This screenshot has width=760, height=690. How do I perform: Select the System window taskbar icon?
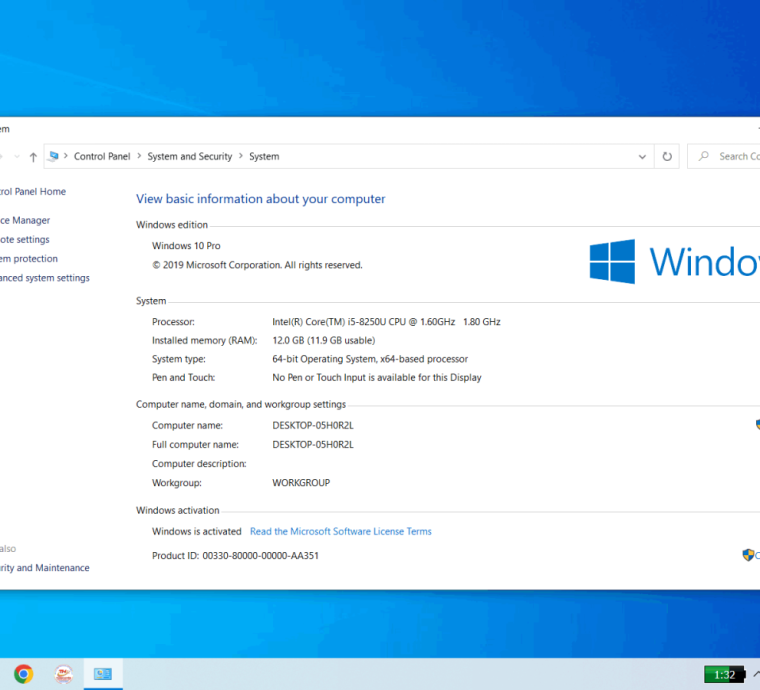[x=103, y=674]
